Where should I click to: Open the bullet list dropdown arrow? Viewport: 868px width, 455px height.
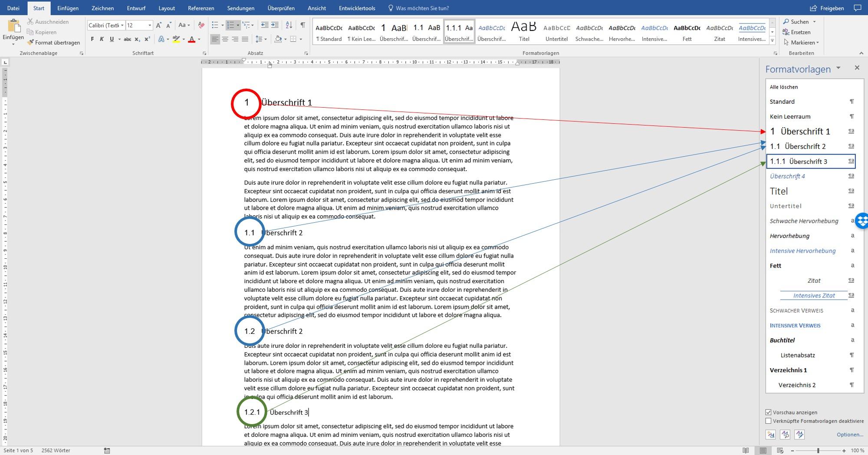click(223, 25)
